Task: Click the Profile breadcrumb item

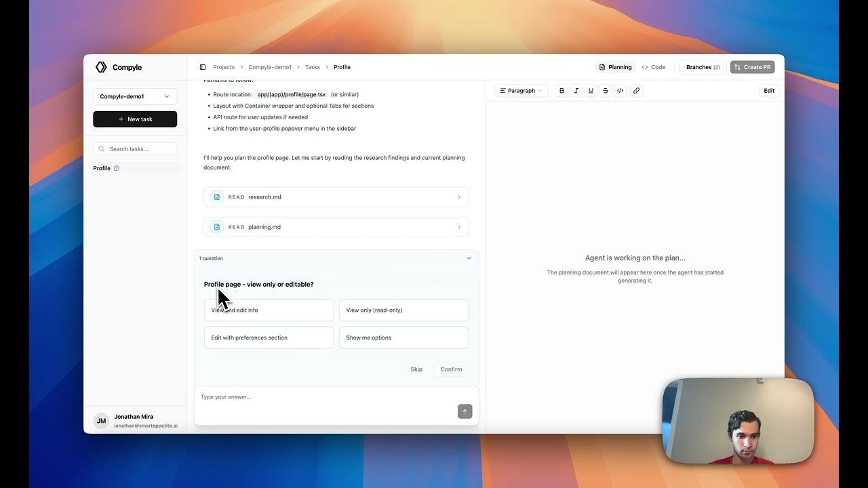Action: pos(342,67)
